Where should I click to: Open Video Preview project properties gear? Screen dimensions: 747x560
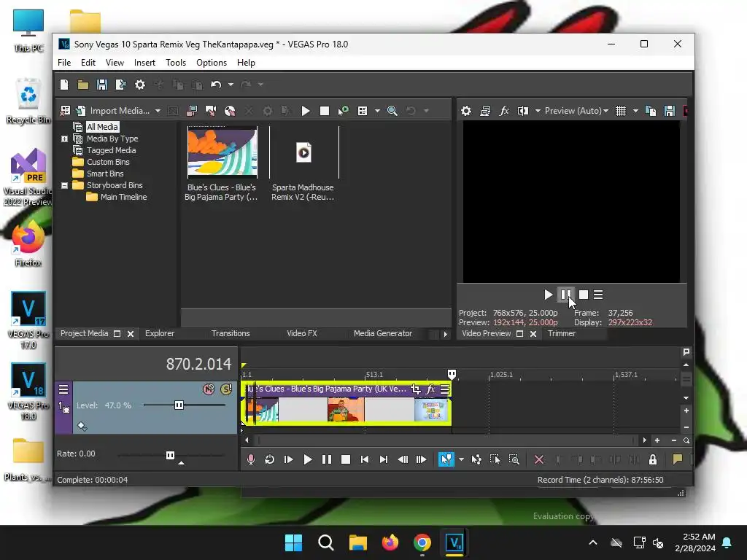[x=466, y=111]
